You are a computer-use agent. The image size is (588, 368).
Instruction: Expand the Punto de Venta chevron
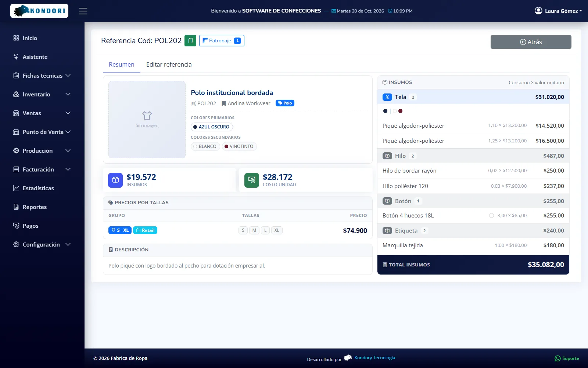[68, 132]
